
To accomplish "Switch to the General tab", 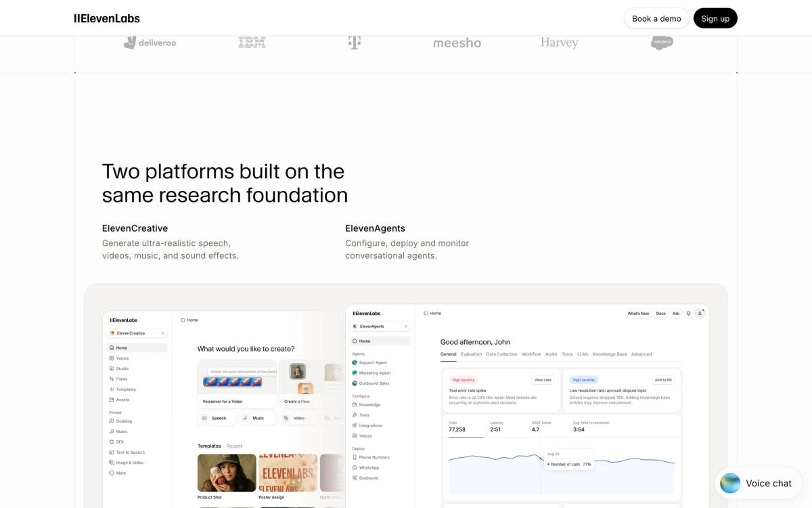I will point(448,354).
